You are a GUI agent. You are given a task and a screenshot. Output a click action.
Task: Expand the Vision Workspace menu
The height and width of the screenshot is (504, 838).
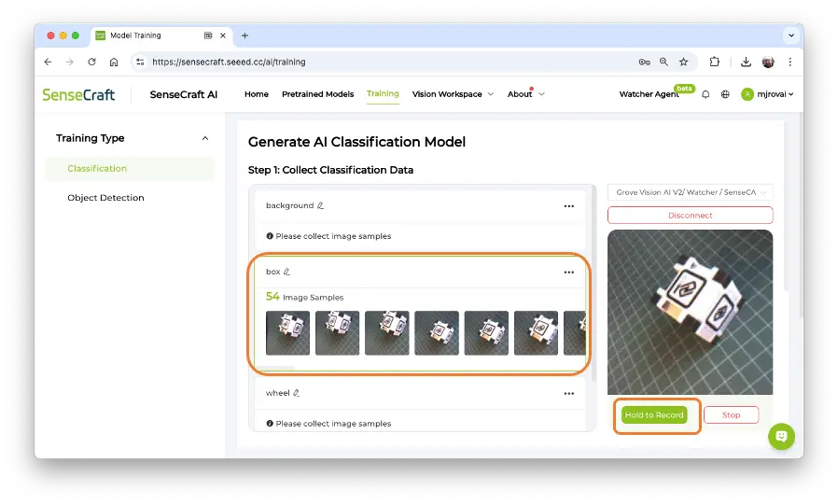(x=453, y=94)
